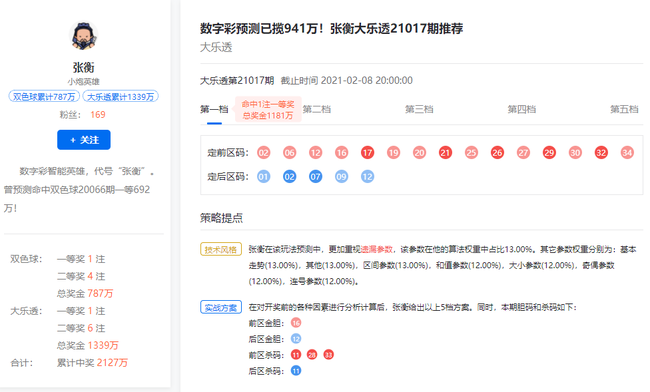Click front-zone ball 20
The height and width of the screenshot is (392, 650).
420,153
